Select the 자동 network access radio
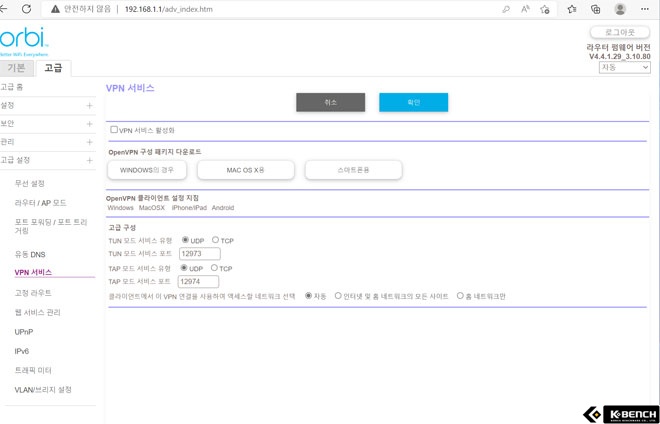 [309, 296]
